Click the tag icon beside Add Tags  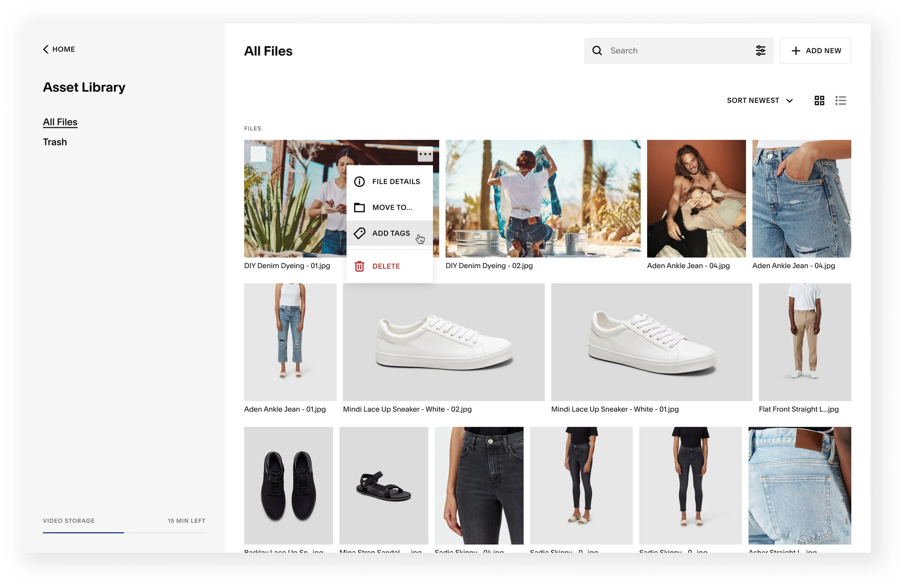tap(359, 233)
